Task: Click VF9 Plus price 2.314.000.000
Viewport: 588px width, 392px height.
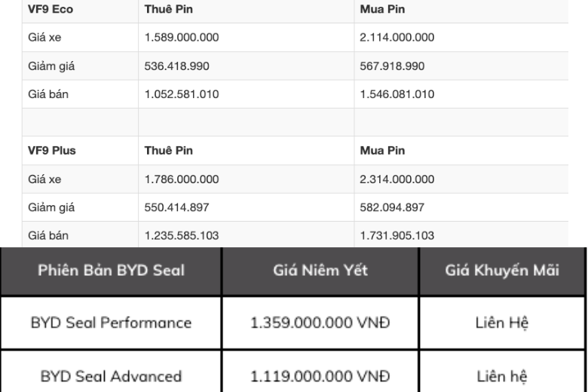Action: point(397,179)
